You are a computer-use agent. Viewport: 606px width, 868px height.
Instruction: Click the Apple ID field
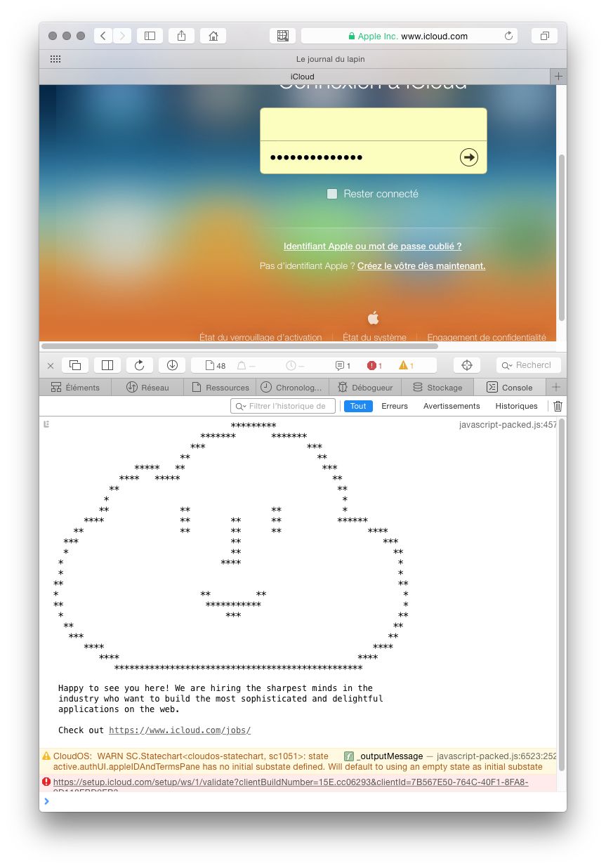tap(374, 124)
